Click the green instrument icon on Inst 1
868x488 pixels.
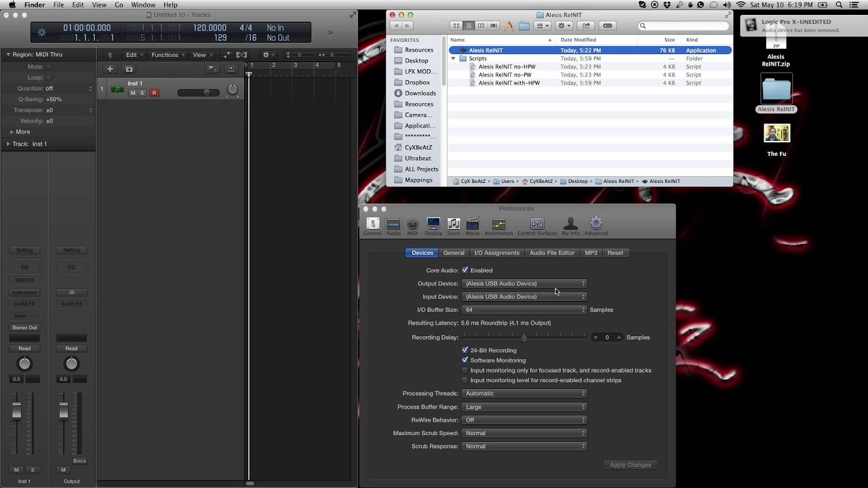[x=118, y=89]
